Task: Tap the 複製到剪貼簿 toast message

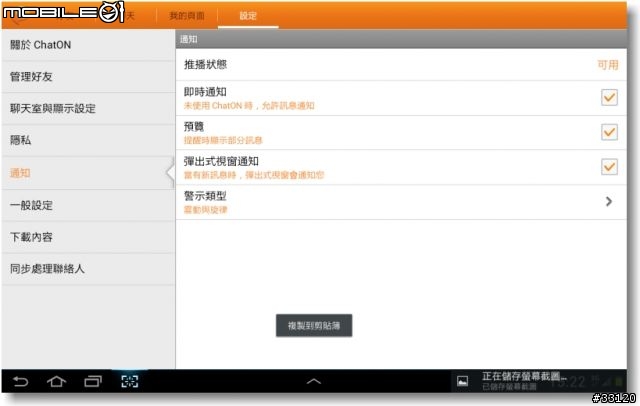Action: (314, 326)
